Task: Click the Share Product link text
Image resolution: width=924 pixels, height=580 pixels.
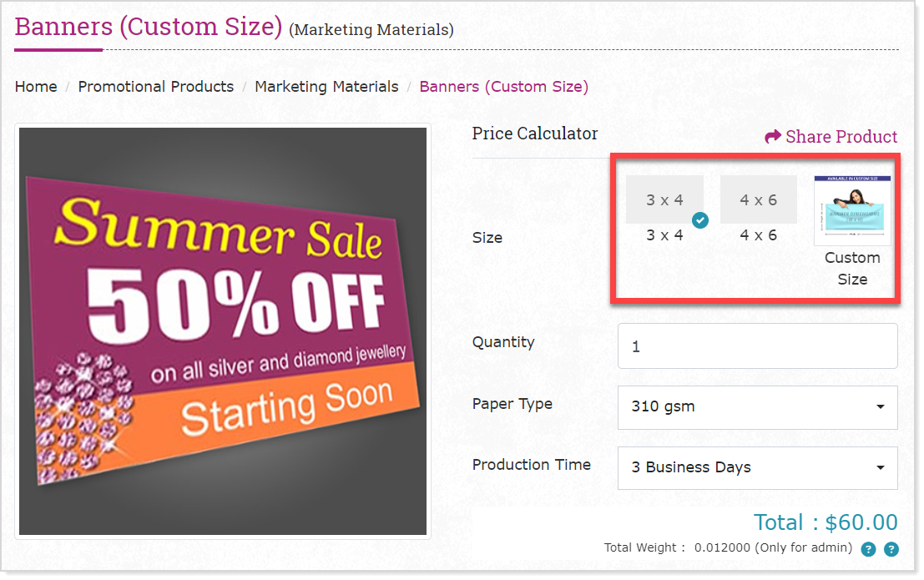Action: [x=841, y=137]
